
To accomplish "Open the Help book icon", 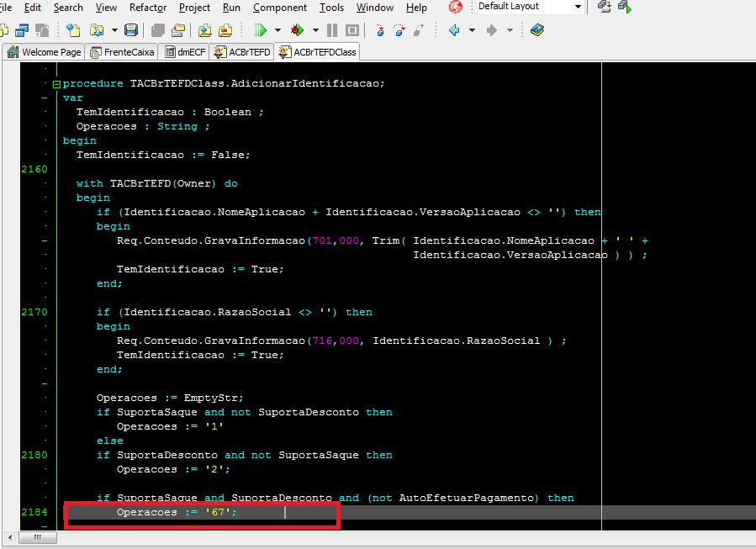I will click(537, 30).
